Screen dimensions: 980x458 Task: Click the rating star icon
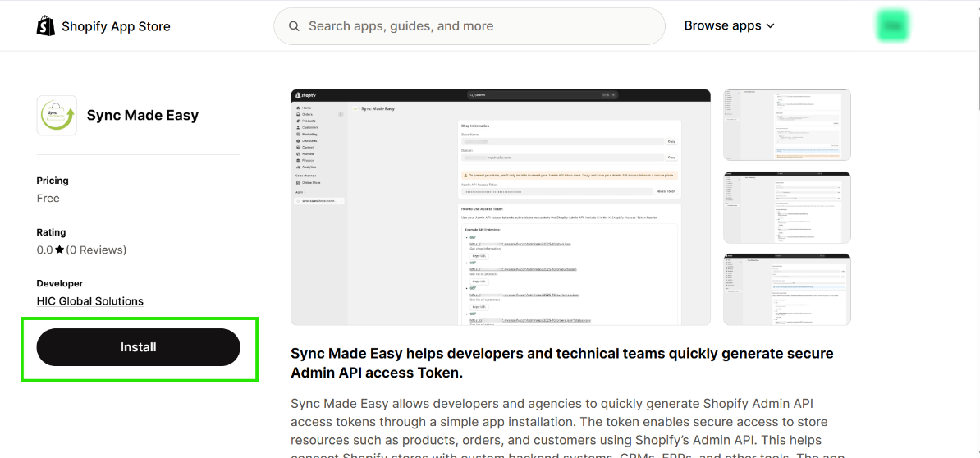click(60, 250)
